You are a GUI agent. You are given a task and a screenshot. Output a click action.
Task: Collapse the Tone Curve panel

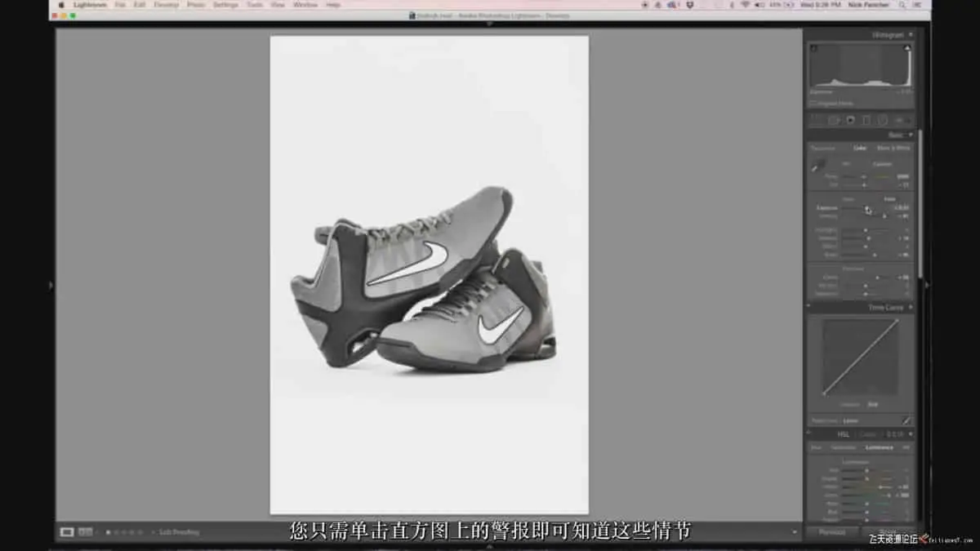tap(911, 308)
